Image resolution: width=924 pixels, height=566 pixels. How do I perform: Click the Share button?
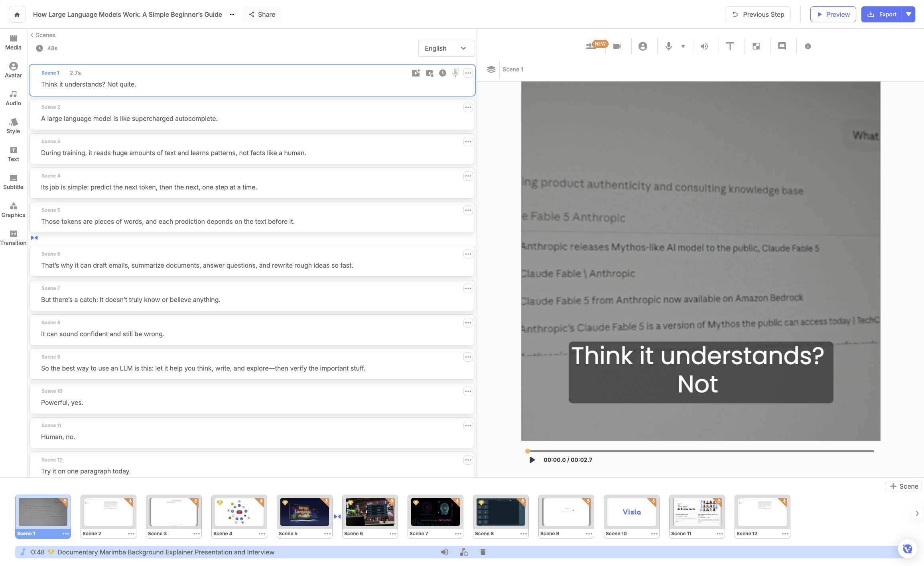coord(262,14)
